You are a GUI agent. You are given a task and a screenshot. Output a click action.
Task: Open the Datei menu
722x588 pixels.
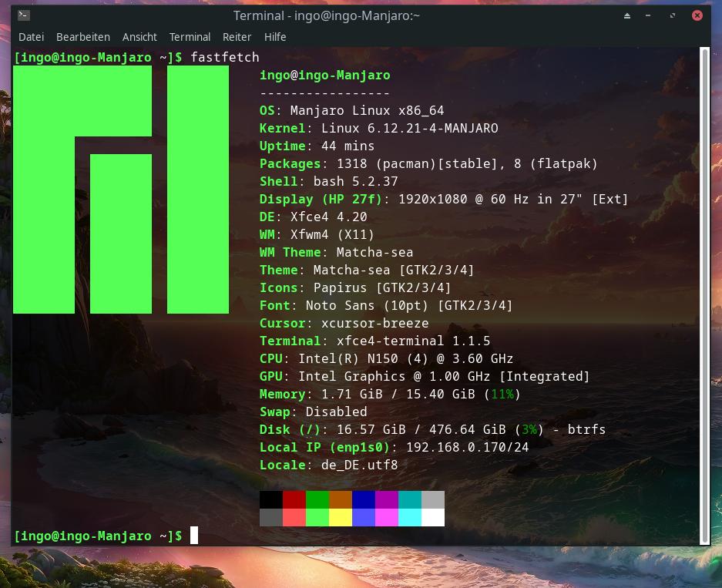[x=32, y=37]
